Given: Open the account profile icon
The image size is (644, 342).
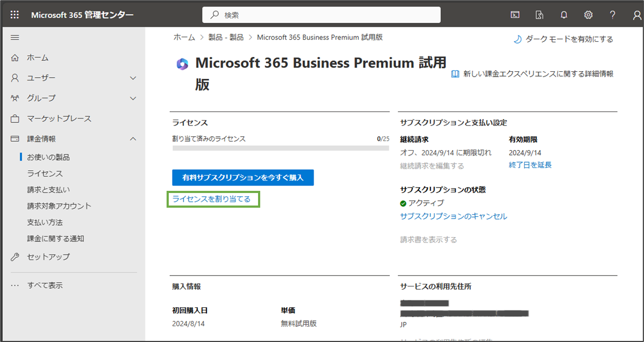Looking at the screenshot, I should [637, 15].
